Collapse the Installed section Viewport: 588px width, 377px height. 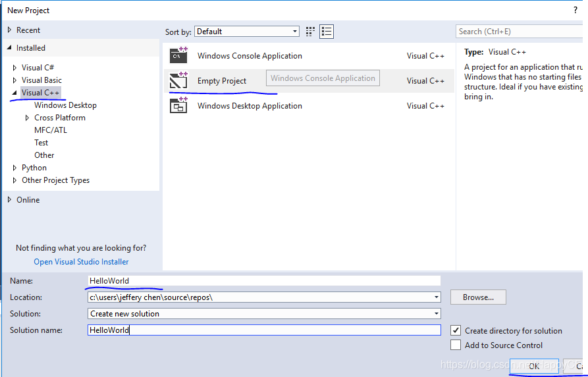[9, 47]
